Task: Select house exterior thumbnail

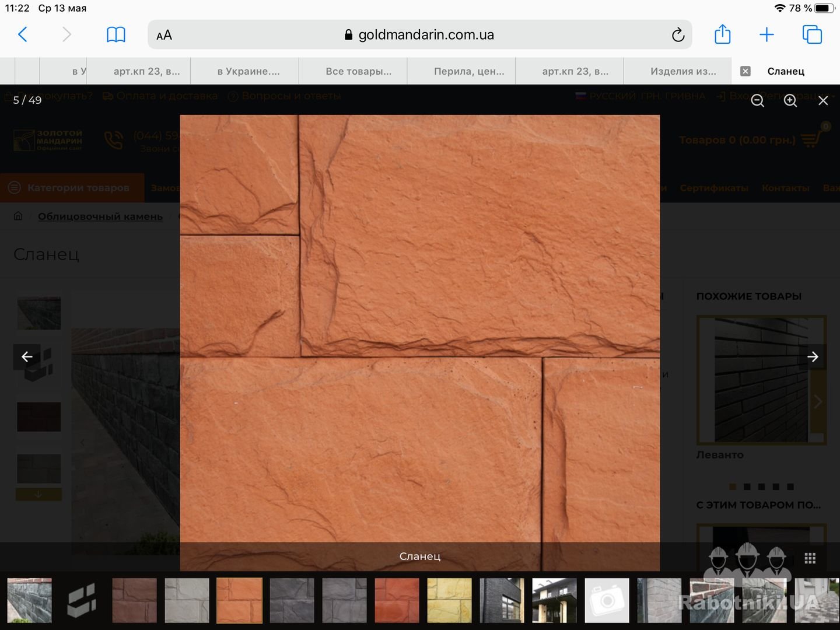Action: click(554, 600)
